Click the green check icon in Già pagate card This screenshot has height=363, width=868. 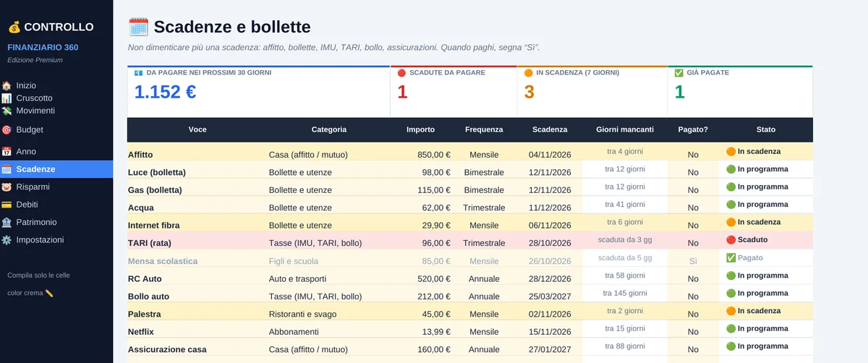pyautogui.click(x=678, y=73)
